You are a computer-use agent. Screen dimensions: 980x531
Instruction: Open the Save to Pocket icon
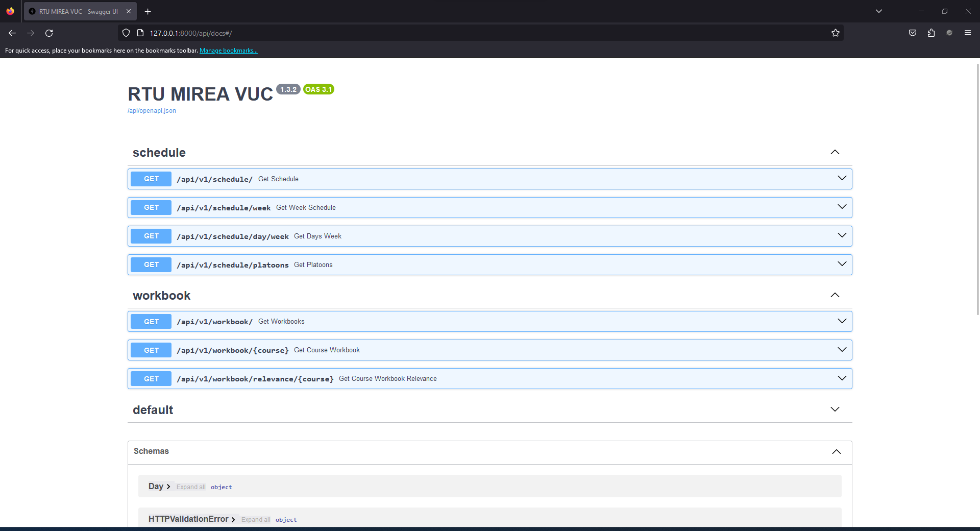[x=913, y=33]
